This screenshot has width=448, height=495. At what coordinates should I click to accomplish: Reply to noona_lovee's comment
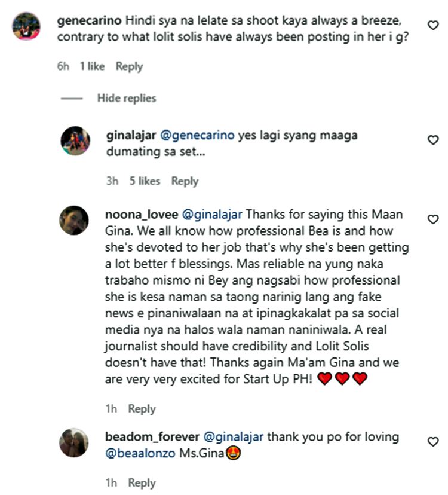(x=143, y=408)
